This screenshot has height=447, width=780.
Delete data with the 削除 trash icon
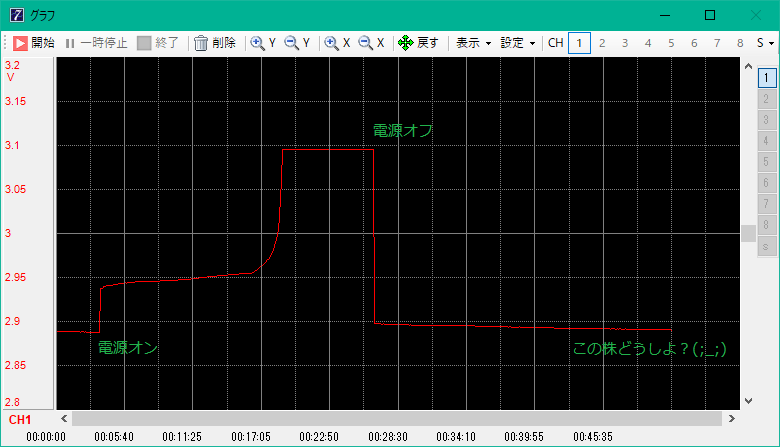(214, 43)
